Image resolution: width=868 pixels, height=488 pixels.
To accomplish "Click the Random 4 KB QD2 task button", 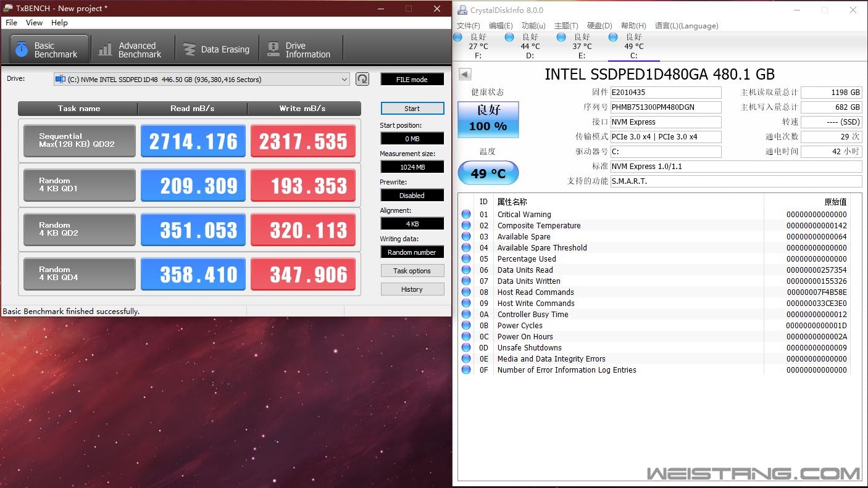I will pos(79,230).
